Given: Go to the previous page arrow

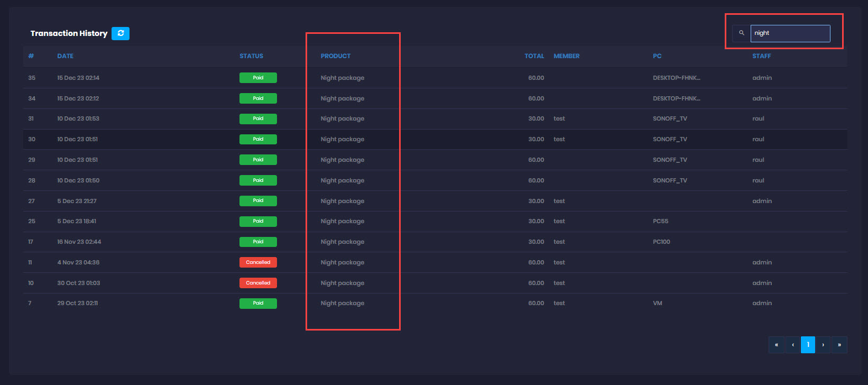Looking at the screenshot, I should [792, 345].
